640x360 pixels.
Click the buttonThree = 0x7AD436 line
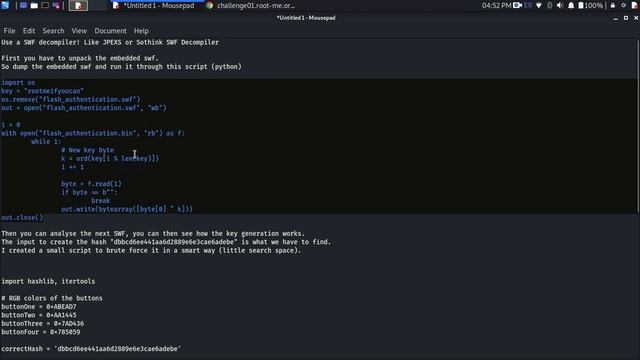(x=42, y=324)
